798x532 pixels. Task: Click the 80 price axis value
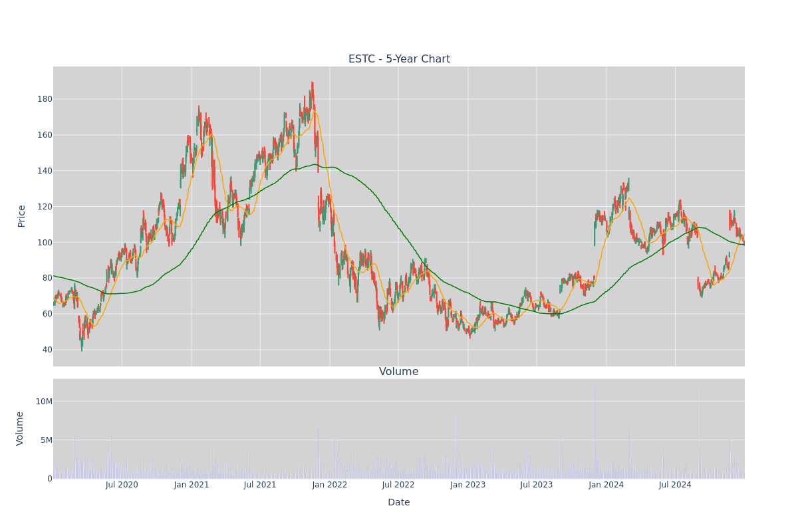click(x=47, y=278)
